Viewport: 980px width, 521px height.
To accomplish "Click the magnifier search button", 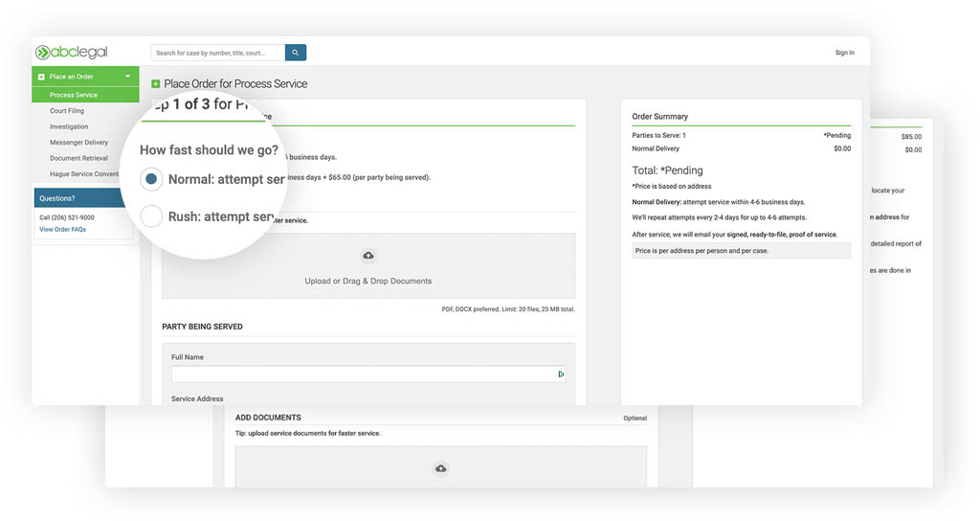I will coord(296,53).
